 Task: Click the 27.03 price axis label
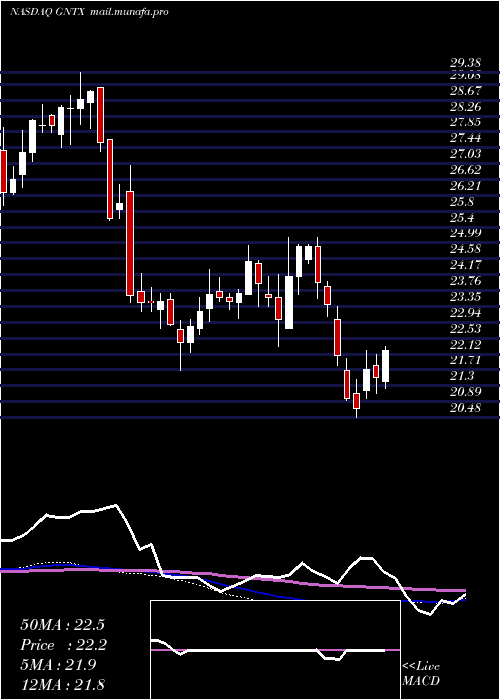467,154
